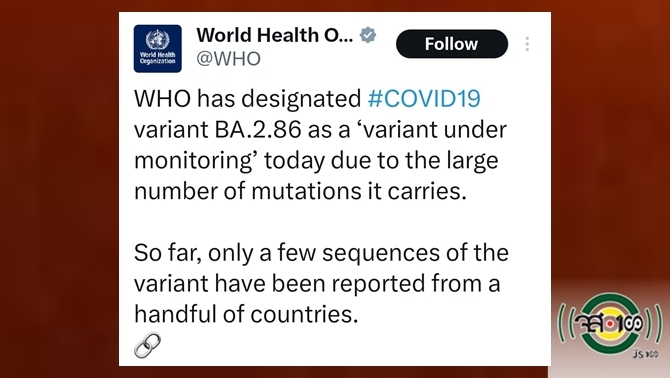Image resolution: width=670 pixels, height=378 pixels.
Task: Click the globe emblem inside WHO avatar
Action: (158, 40)
